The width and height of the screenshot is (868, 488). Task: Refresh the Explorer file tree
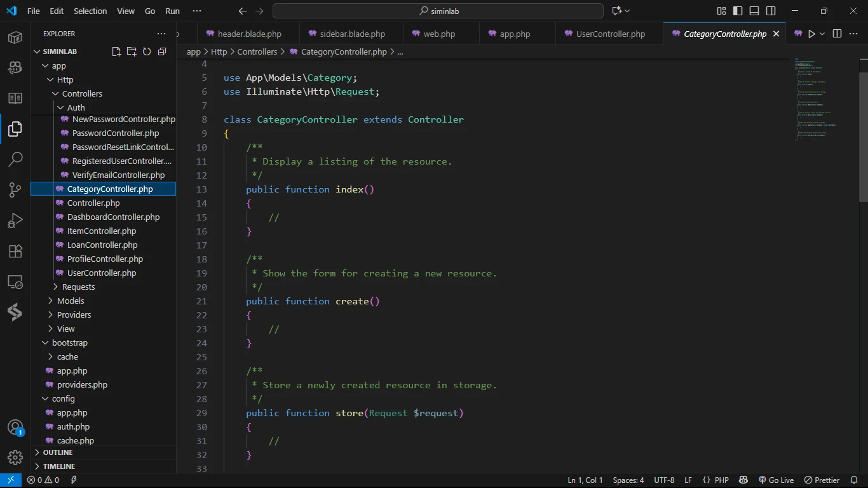147,51
